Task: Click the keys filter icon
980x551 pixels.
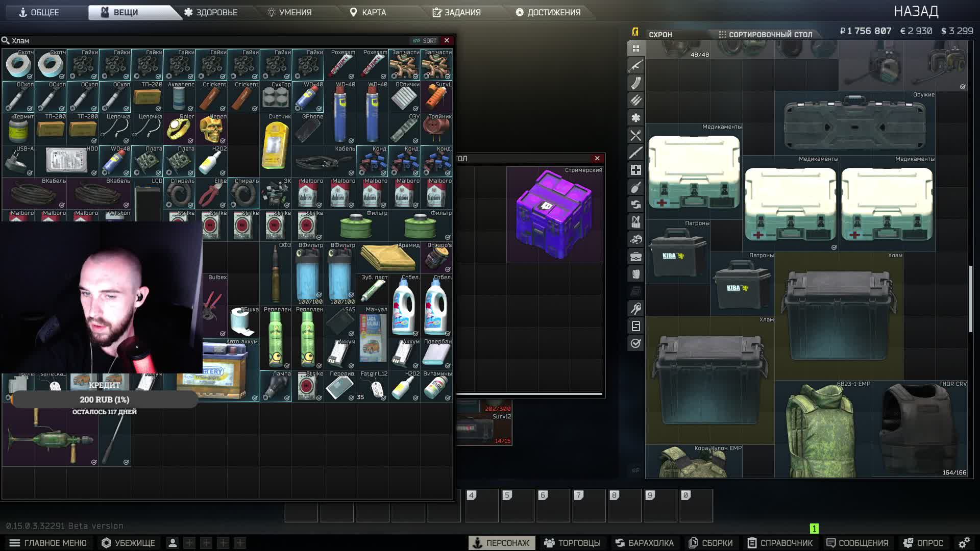Action: tap(635, 309)
